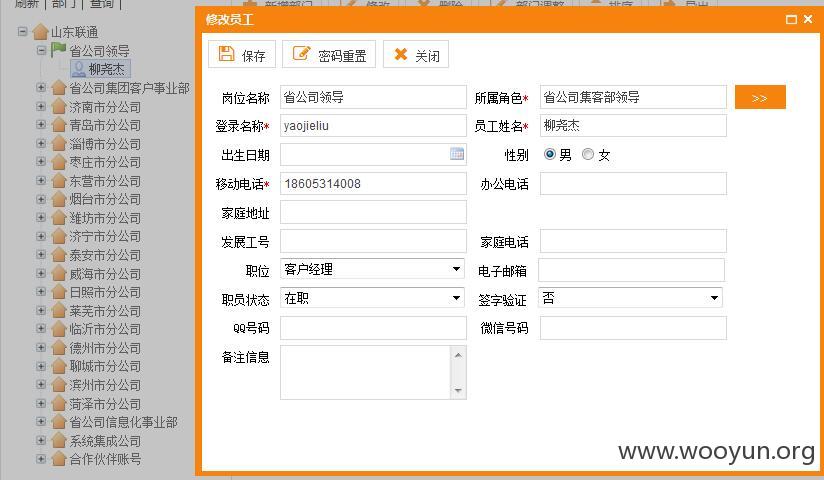The image size is (824, 480).
Task: Open the birth date calendar picker
Action: [x=457, y=154]
